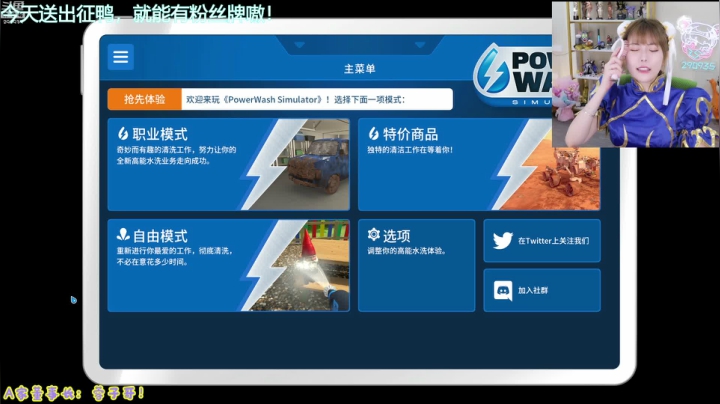Viewport: 720px width, 404px height.
Task: Click the Discord logo icon
Action: (503, 291)
